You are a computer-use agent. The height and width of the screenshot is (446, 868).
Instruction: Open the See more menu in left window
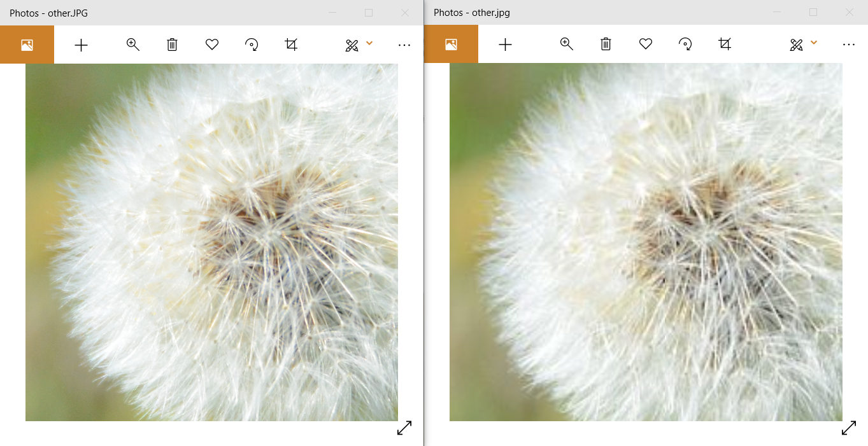pyautogui.click(x=404, y=45)
